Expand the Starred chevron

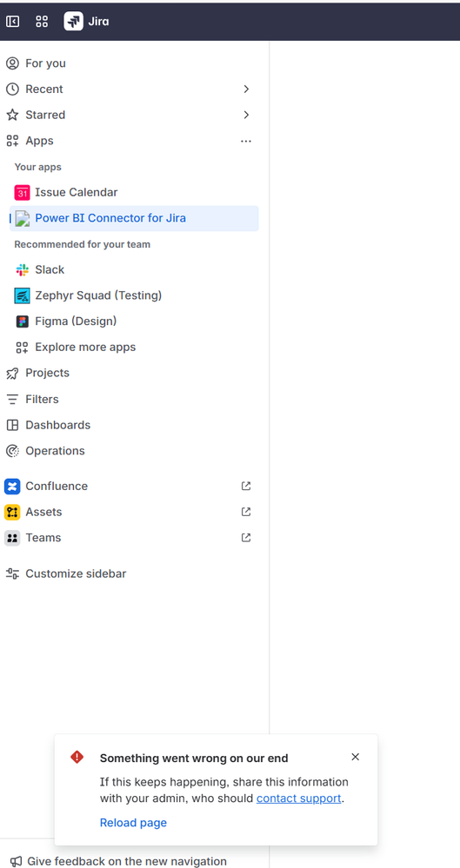click(246, 115)
